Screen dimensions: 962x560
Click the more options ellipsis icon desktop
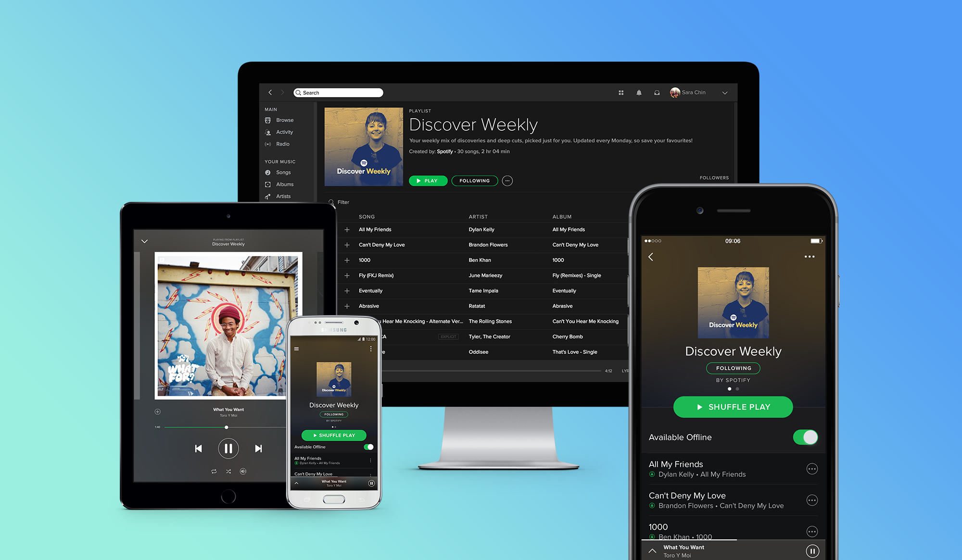507,181
